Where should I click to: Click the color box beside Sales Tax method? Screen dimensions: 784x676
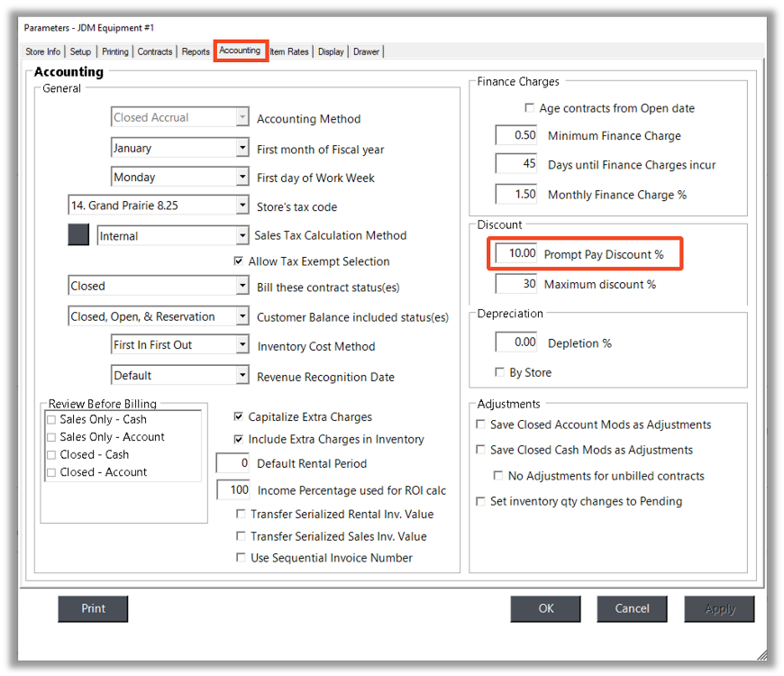[x=78, y=234]
